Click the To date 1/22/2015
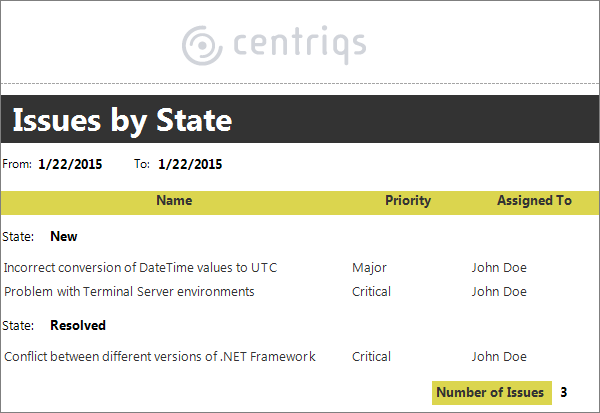 click(190, 164)
